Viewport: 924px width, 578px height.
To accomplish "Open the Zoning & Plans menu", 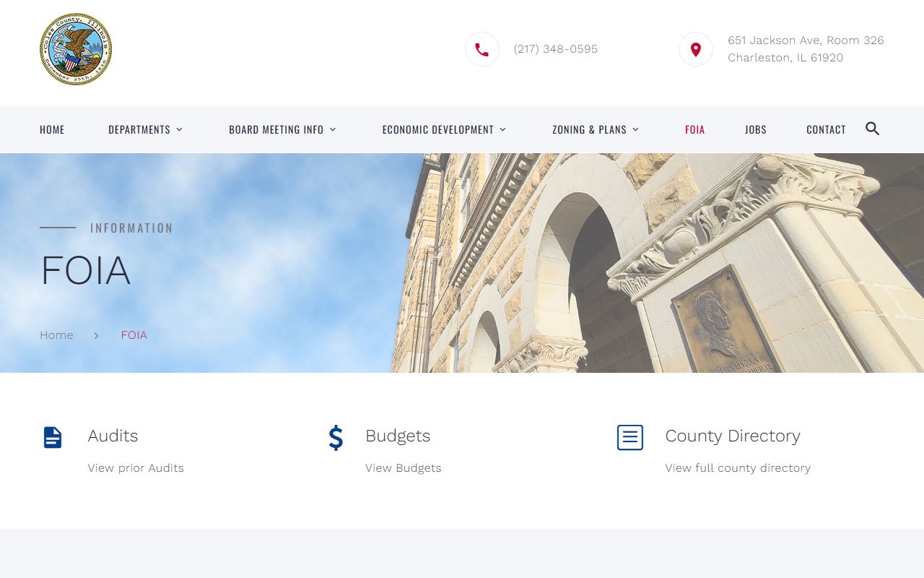I will (x=589, y=129).
